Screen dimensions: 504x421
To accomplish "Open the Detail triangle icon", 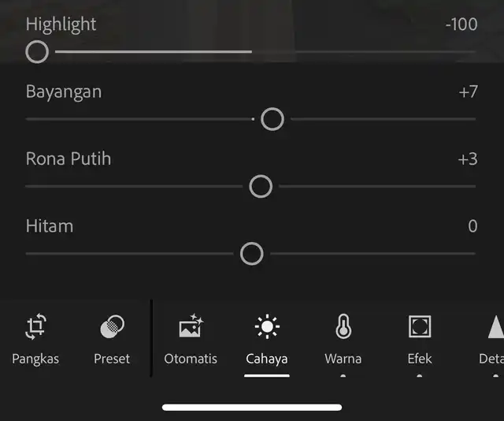I will [x=496, y=326].
